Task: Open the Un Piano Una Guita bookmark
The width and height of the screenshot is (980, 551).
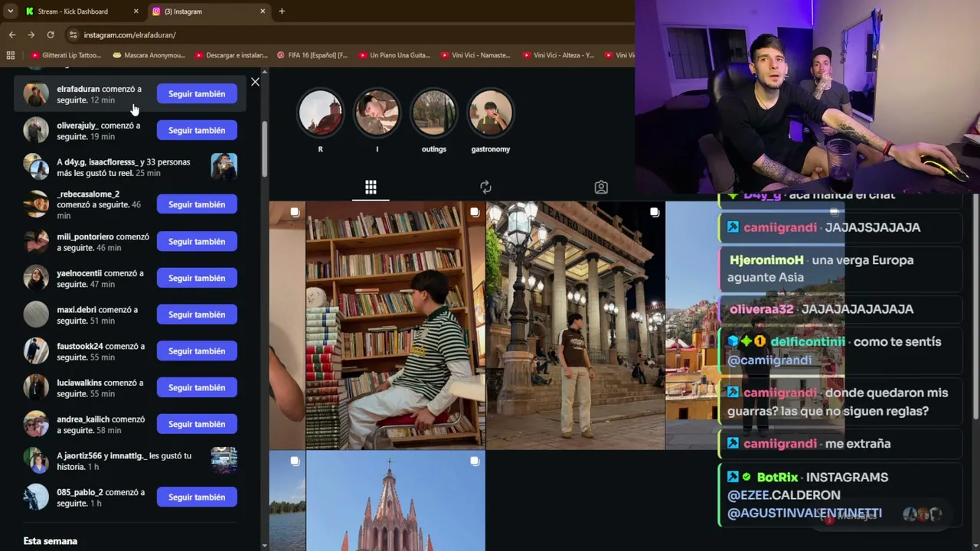Action: click(x=394, y=55)
